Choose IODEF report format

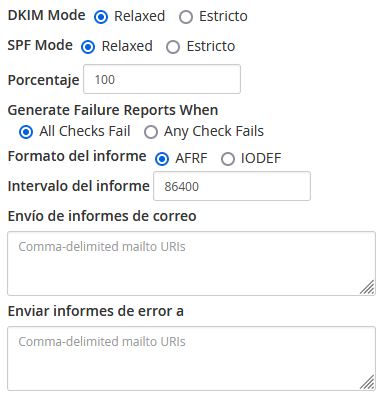click(228, 159)
